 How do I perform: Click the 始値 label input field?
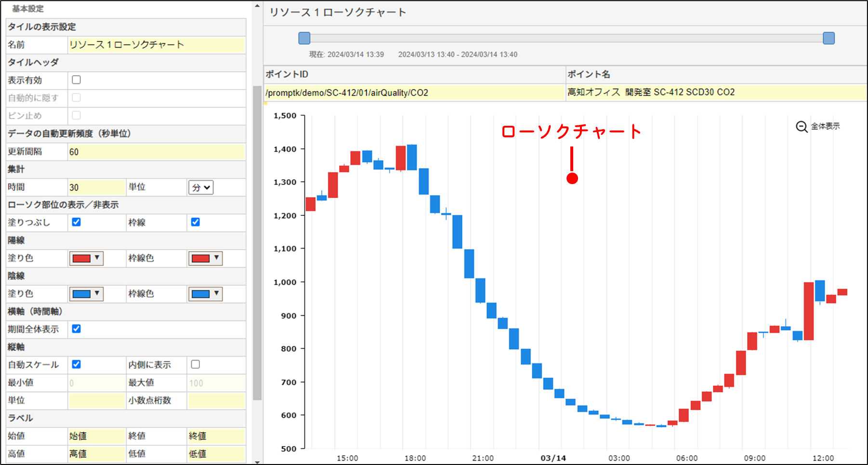(97, 436)
